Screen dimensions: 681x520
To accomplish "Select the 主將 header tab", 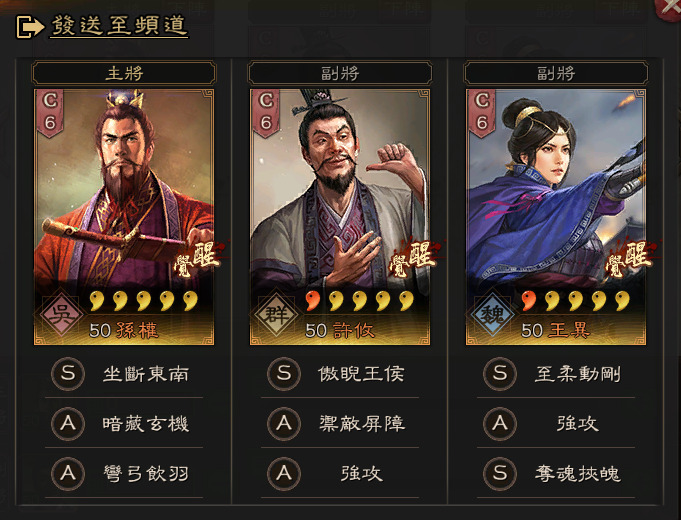I will (124, 73).
